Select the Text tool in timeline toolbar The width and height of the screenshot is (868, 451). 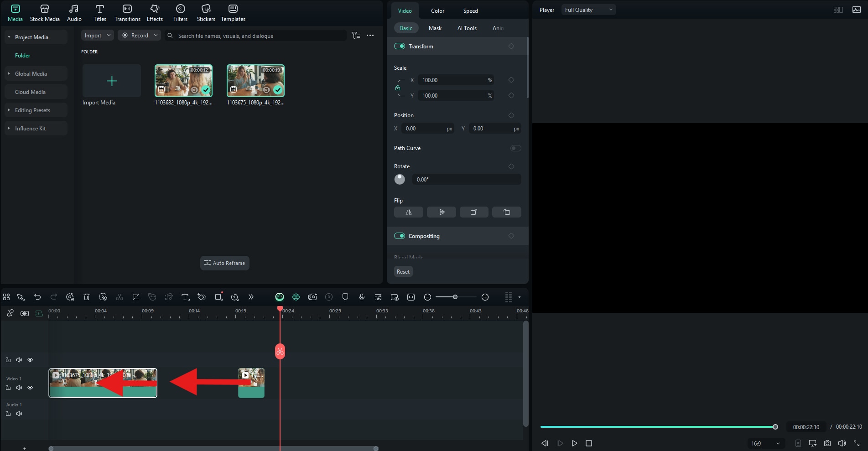(x=185, y=297)
